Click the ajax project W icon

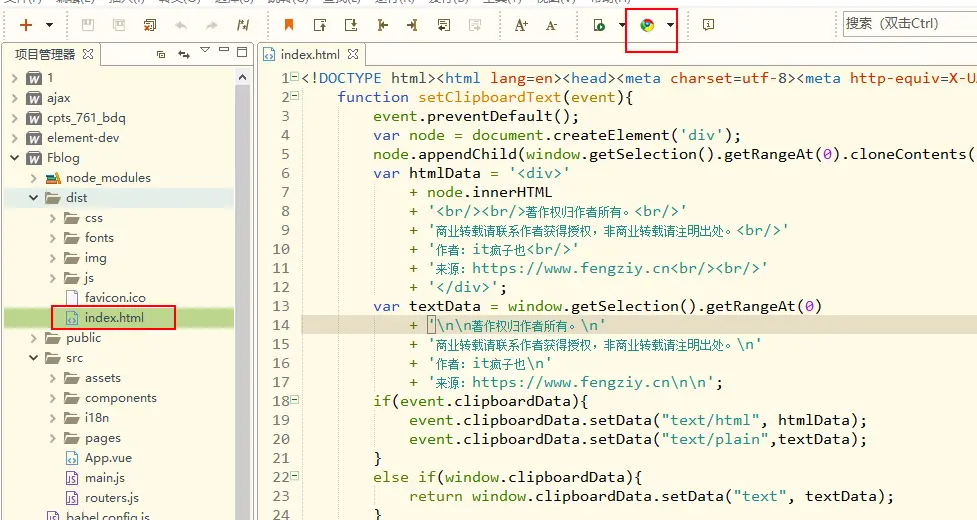pyautogui.click(x=34, y=98)
